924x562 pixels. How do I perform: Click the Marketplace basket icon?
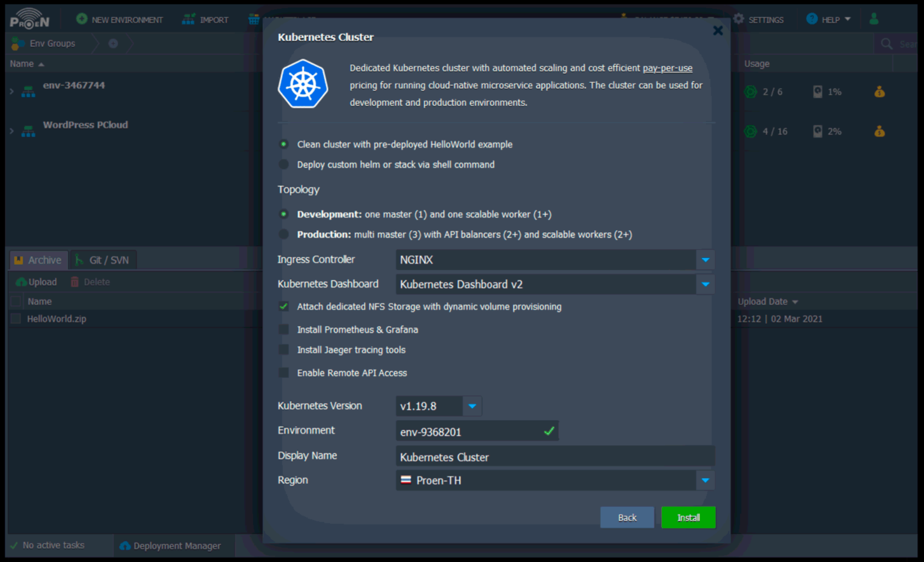tap(254, 19)
